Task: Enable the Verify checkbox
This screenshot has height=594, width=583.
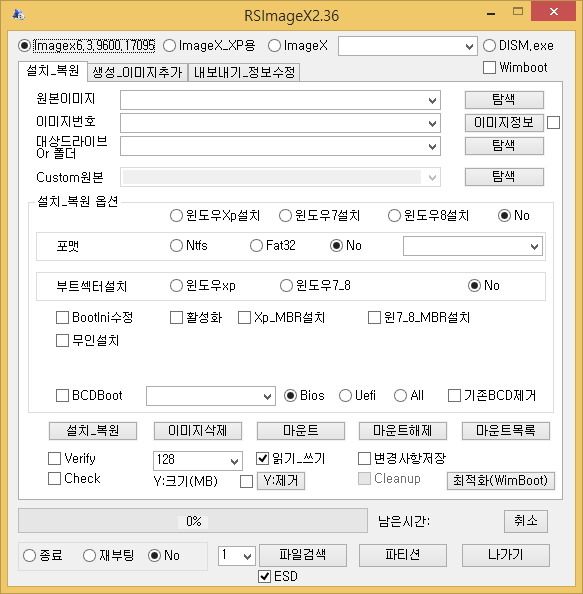Action: [x=72, y=459]
